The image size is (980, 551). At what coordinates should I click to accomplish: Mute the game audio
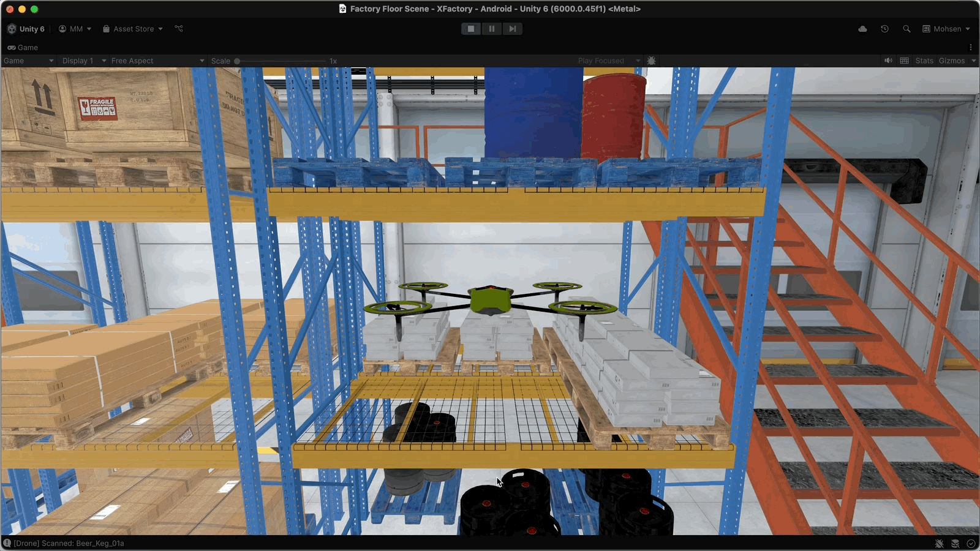click(888, 61)
